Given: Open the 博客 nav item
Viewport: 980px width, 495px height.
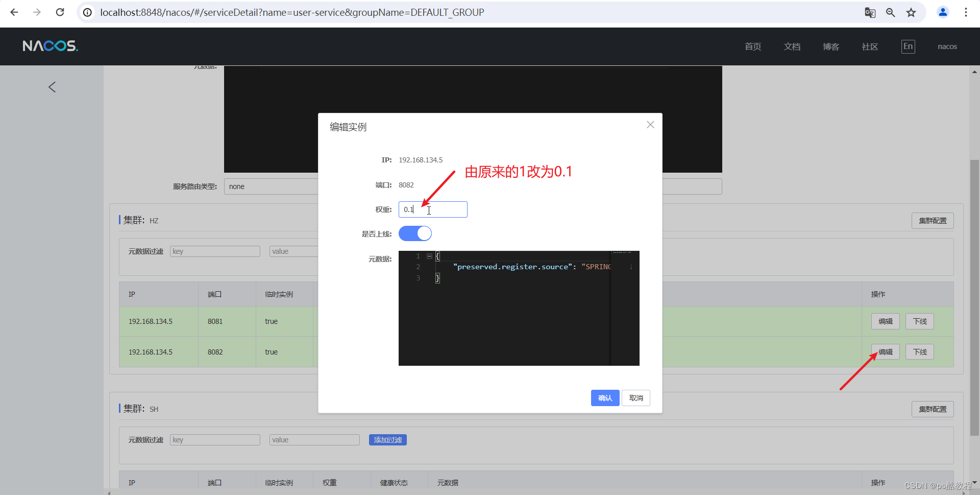Looking at the screenshot, I should pos(831,46).
